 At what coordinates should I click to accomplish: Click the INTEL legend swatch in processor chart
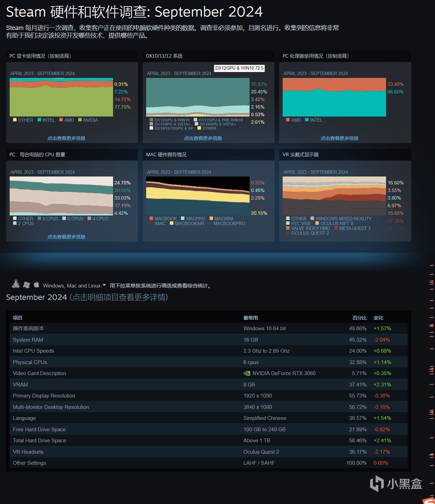[307, 120]
